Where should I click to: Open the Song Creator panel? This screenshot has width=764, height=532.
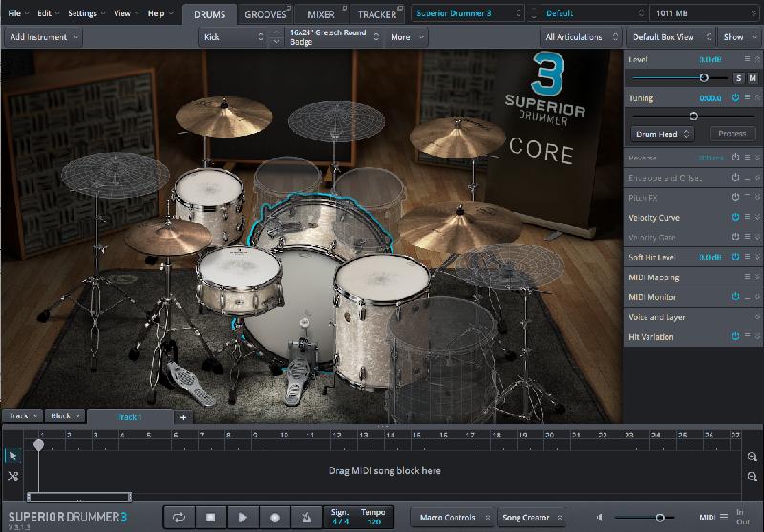pyautogui.click(x=530, y=517)
